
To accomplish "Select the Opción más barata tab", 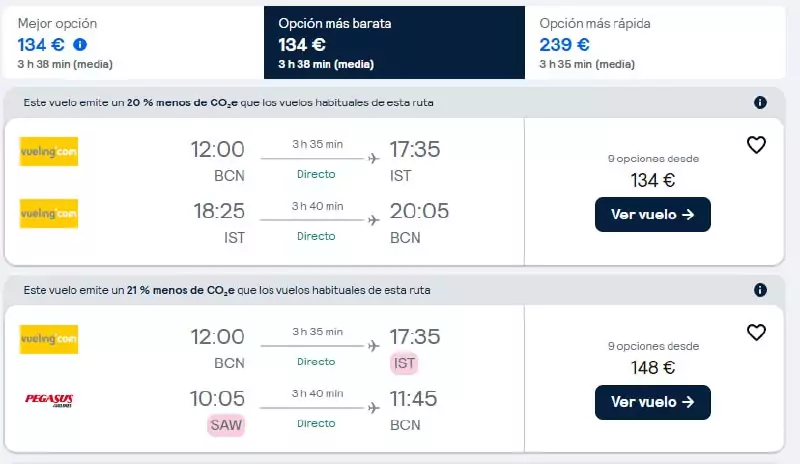I will click(394, 42).
